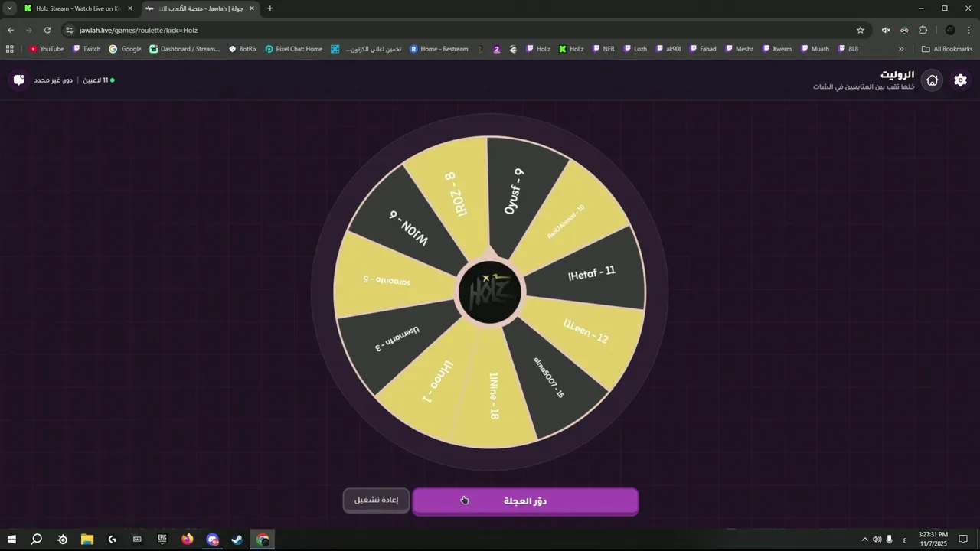The height and width of the screenshot is (551, 980).
Task: Open the Chrome taskbar icon
Action: pyautogui.click(x=263, y=540)
